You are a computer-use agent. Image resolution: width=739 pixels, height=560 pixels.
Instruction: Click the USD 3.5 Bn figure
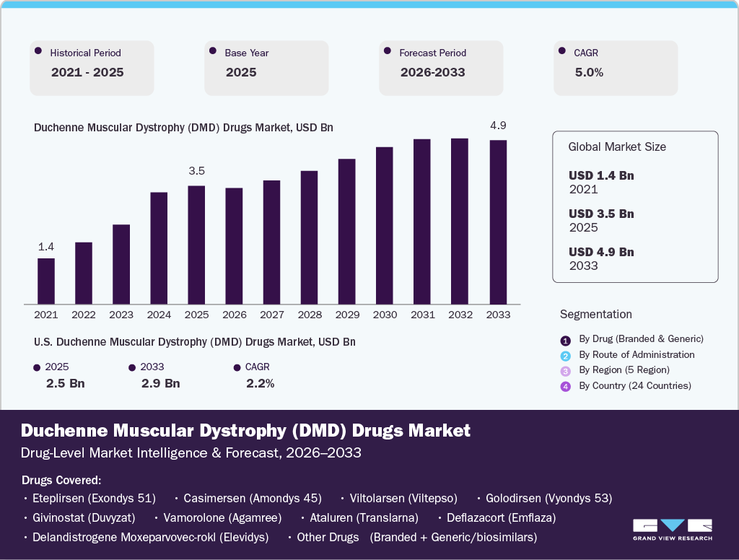[601, 214]
